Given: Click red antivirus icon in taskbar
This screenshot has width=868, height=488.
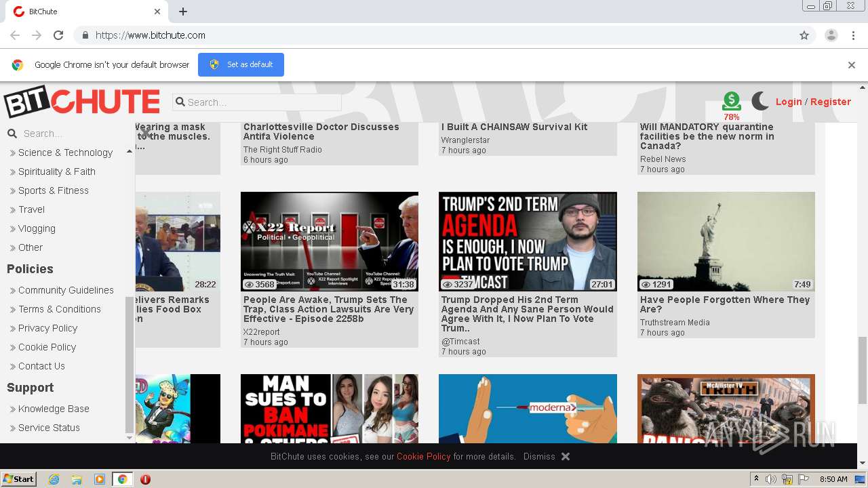Looking at the screenshot, I should (x=145, y=479).
